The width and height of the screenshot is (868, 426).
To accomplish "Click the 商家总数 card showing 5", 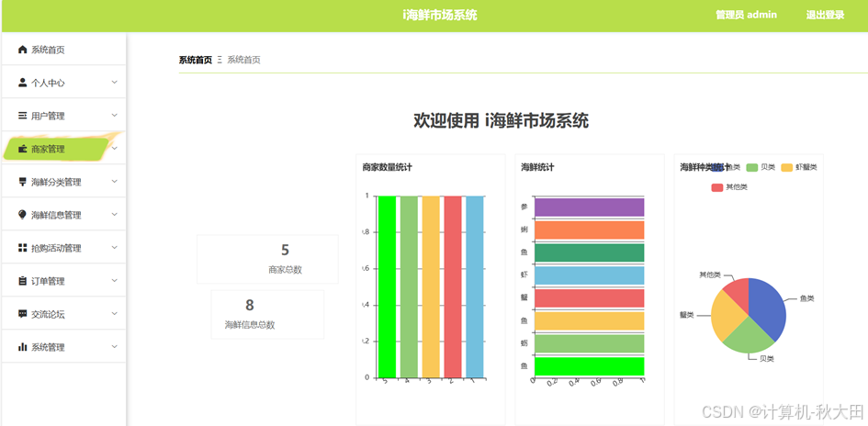I will point(267,259).
